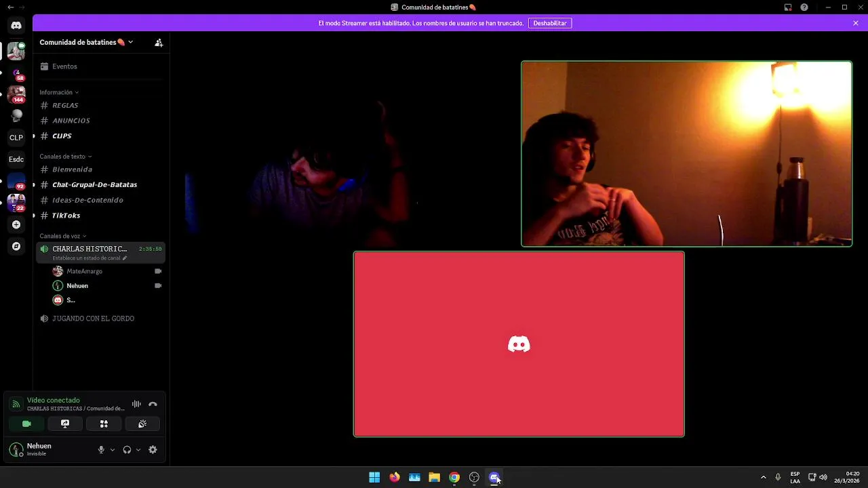
Task: Open Google Chrome from taskbar
Action: click(454, 477)
